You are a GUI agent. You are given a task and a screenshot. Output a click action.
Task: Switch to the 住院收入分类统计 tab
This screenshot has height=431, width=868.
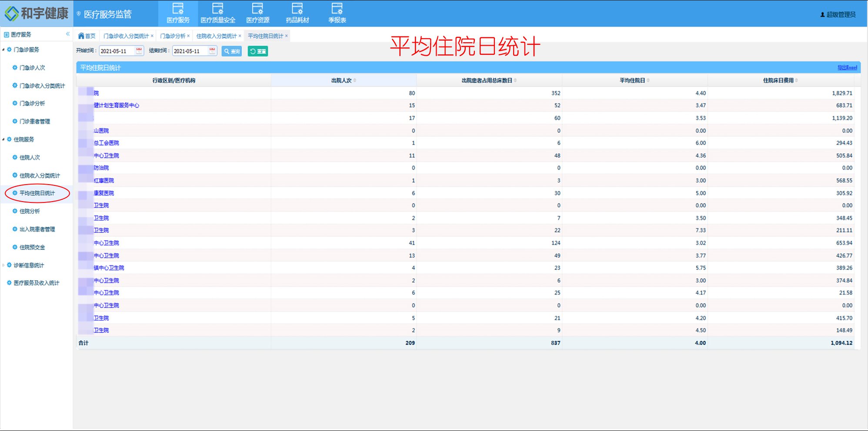[216, 36]
